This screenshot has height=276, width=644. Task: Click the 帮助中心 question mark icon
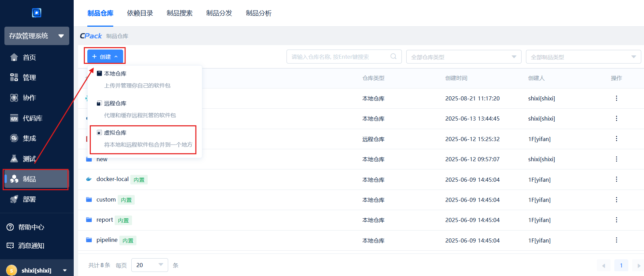[10, 227]
